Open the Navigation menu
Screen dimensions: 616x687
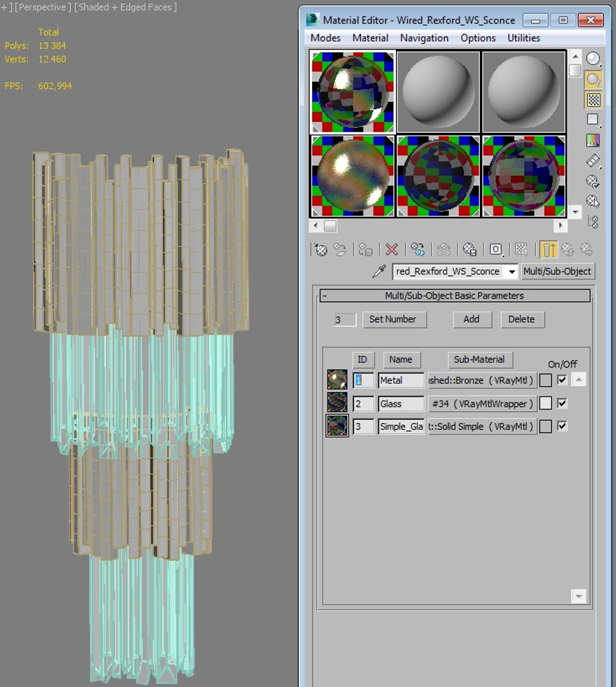[x=424, y=38]
